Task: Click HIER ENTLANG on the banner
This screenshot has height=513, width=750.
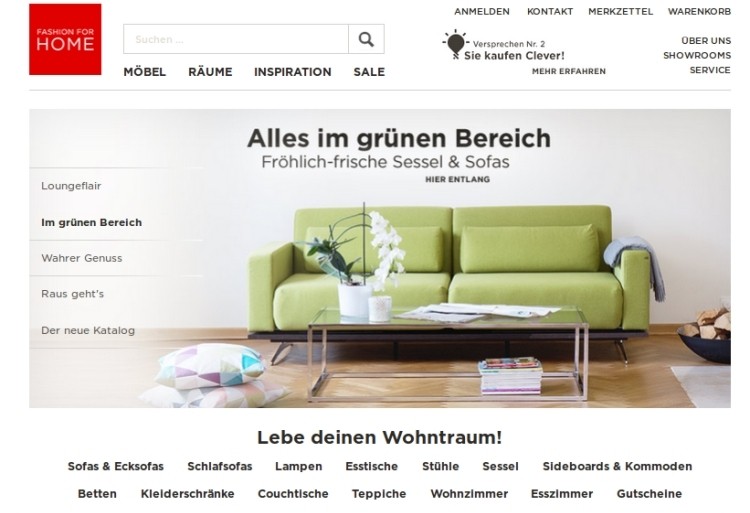Action: [x=457, y=179]
